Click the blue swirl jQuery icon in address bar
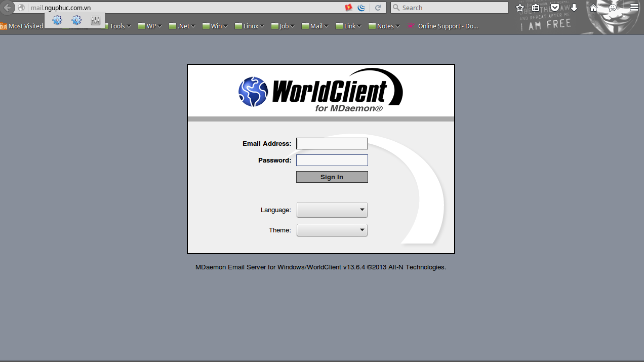The image size is (644, 362). click(x=361, y=8)
